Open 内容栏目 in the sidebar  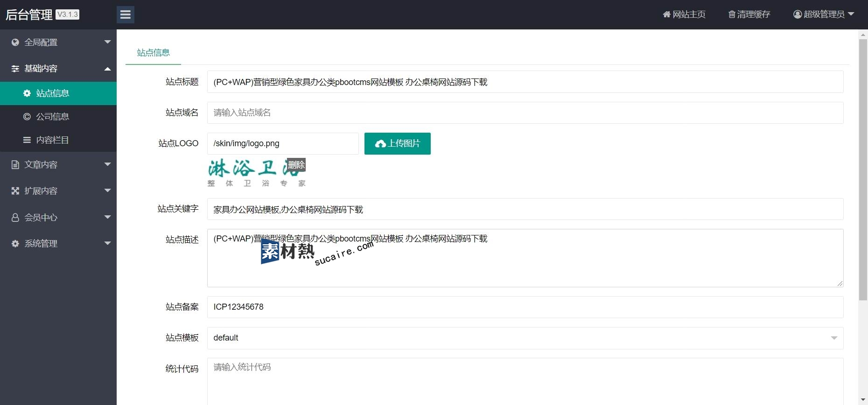point(58,140)
